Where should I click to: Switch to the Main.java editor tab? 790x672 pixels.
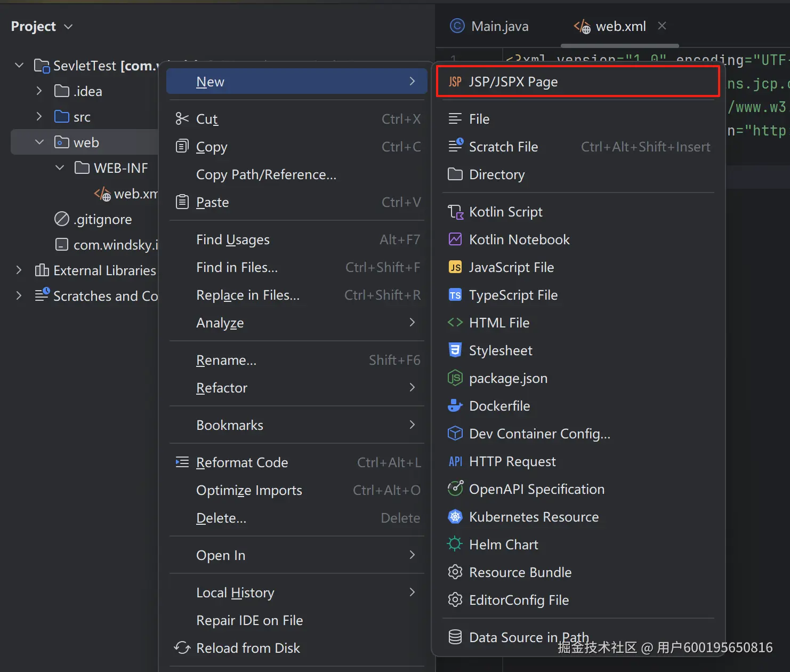489,26
